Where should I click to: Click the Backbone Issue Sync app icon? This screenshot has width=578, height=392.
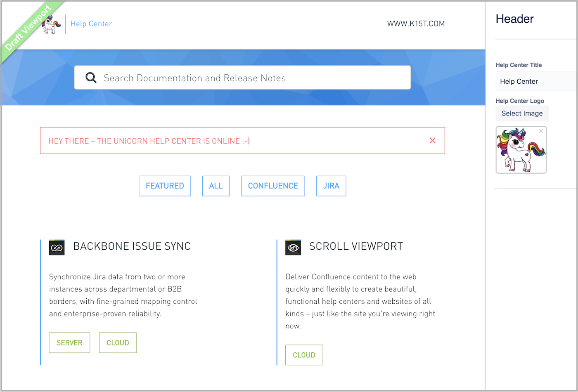tap(57, 248)
